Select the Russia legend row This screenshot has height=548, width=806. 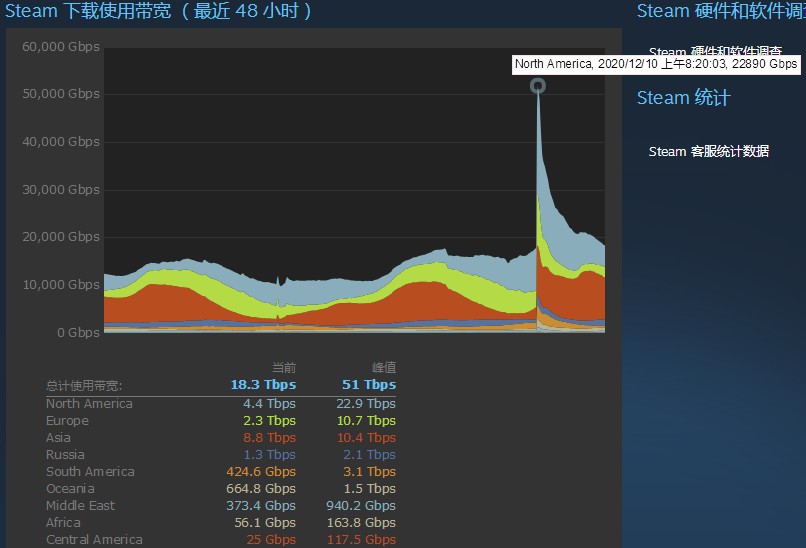click(x=221, y=454)
